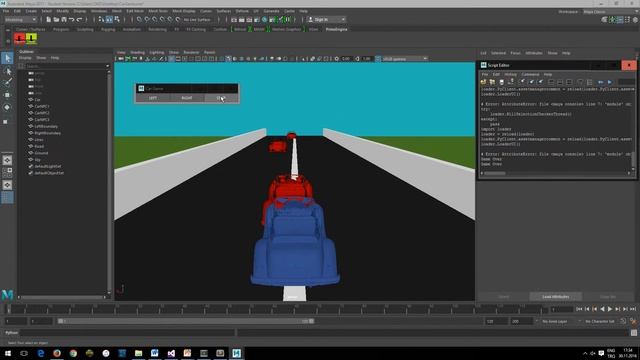Click the RIGHT button in Car Game window
Image resolution: width=640 pixels, height=360 pixels.
[x=187, y=98]
